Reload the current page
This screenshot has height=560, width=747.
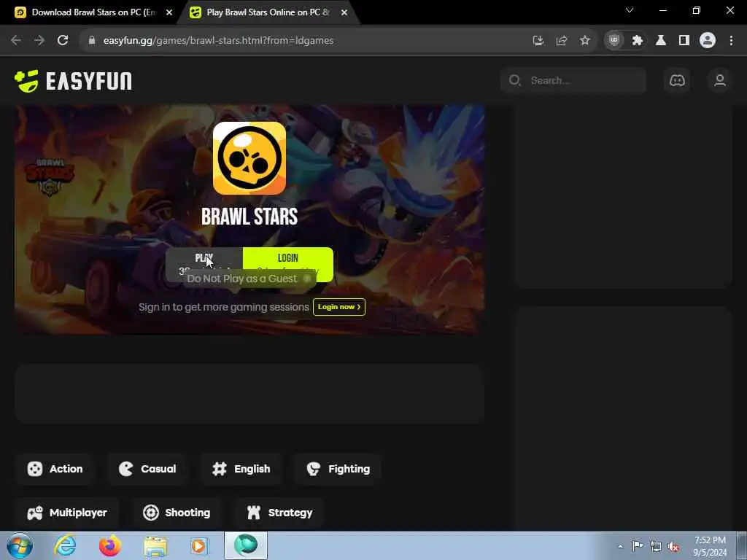(63, 41)
